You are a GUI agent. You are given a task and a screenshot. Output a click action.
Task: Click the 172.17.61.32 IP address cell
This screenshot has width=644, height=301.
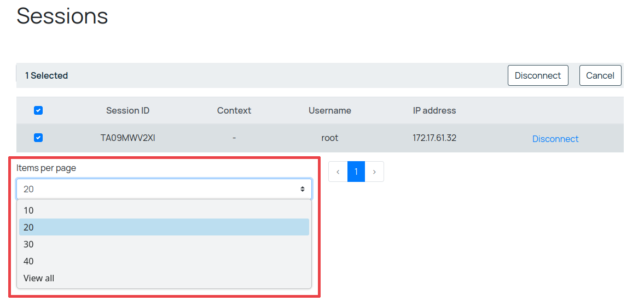click(434, 138)
